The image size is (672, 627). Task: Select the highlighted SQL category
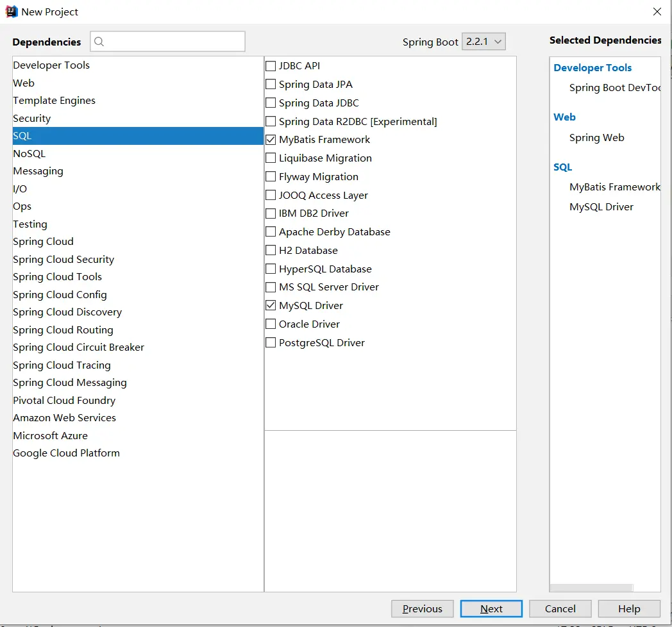click(x=138, y=136)
